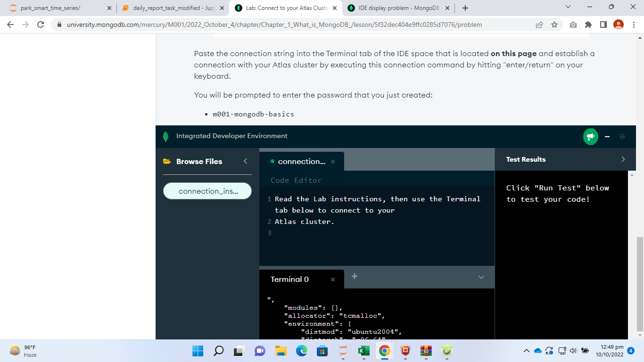Image resolution: width=644 pixels, height=362 pixels.
Task: Open Excel from the taskbar
Action: [363, 351]
